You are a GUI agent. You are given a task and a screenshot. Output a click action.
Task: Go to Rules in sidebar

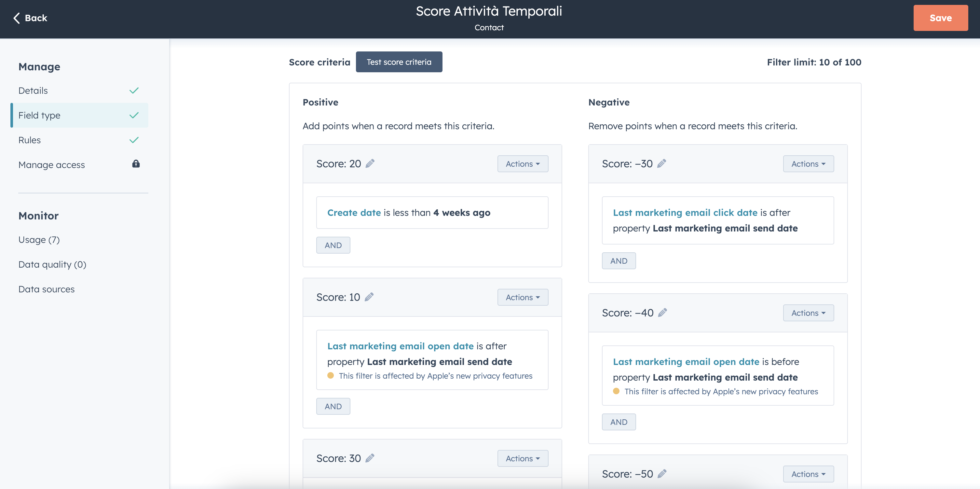79,140
